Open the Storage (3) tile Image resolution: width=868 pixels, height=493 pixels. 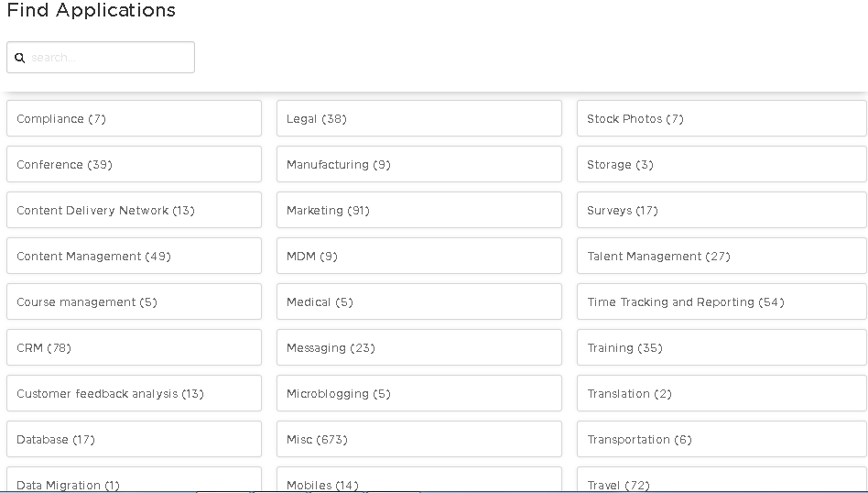[x=721, y=165]
